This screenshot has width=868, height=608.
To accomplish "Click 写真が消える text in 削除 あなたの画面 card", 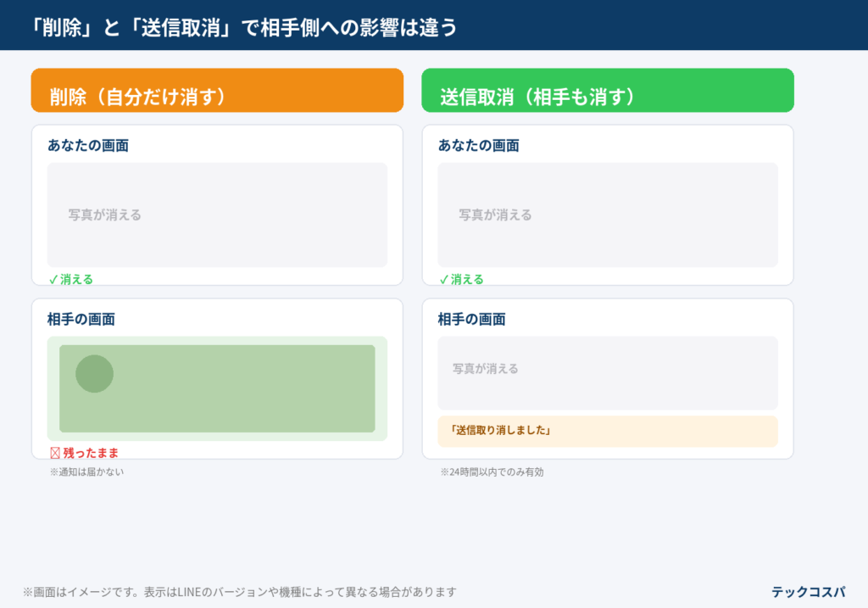I will tap(104, 215).
